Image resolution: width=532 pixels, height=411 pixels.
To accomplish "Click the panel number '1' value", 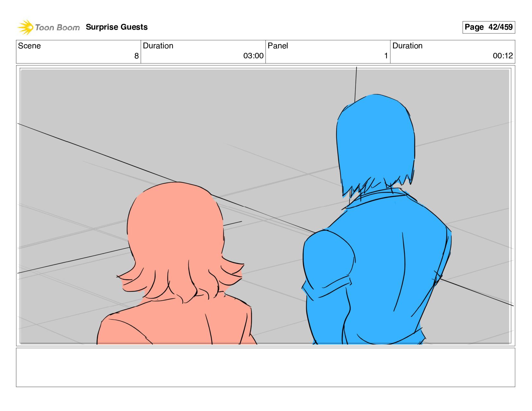I will coord(386,56).
